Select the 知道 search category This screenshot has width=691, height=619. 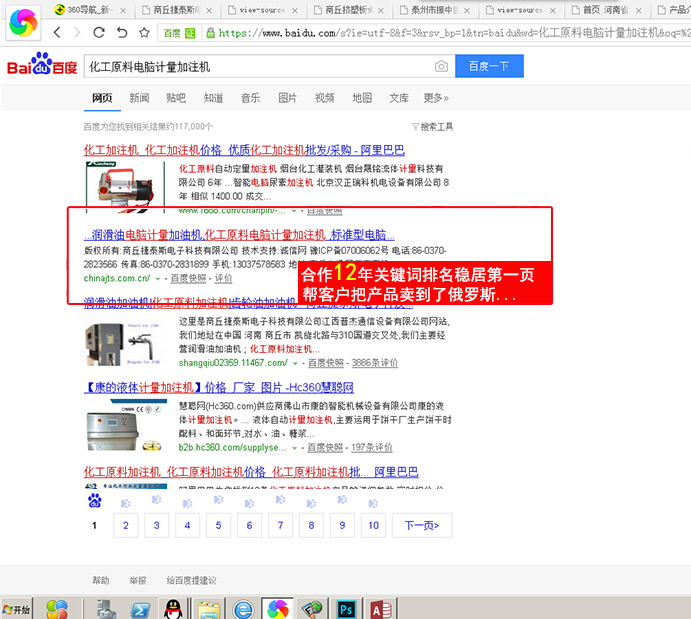coord(213,98)
